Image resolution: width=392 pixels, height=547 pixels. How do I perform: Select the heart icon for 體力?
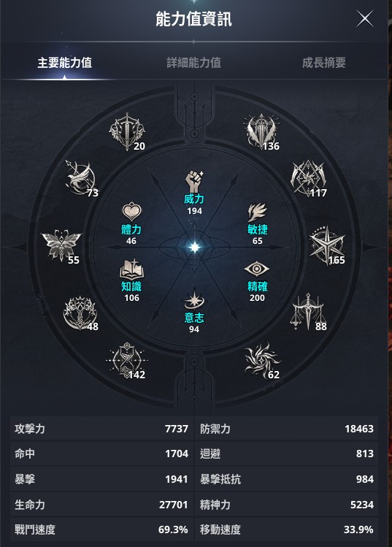tap(131, 212)
